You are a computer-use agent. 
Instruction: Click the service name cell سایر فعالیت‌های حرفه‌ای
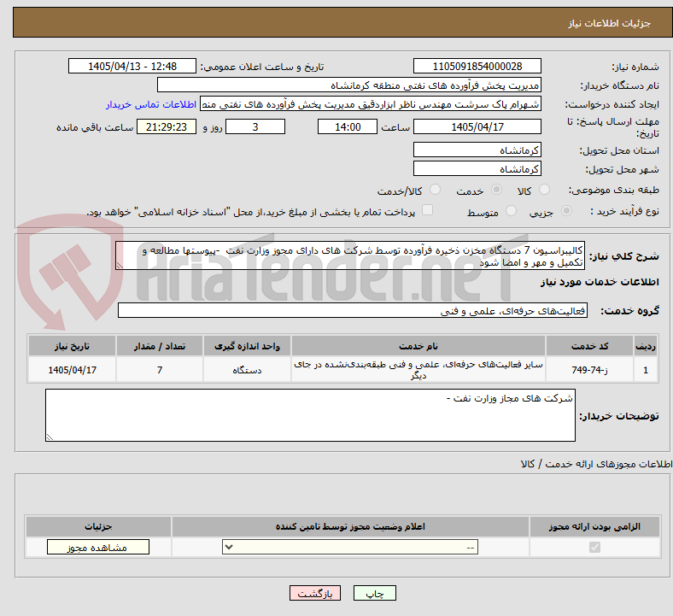point(418,370)
